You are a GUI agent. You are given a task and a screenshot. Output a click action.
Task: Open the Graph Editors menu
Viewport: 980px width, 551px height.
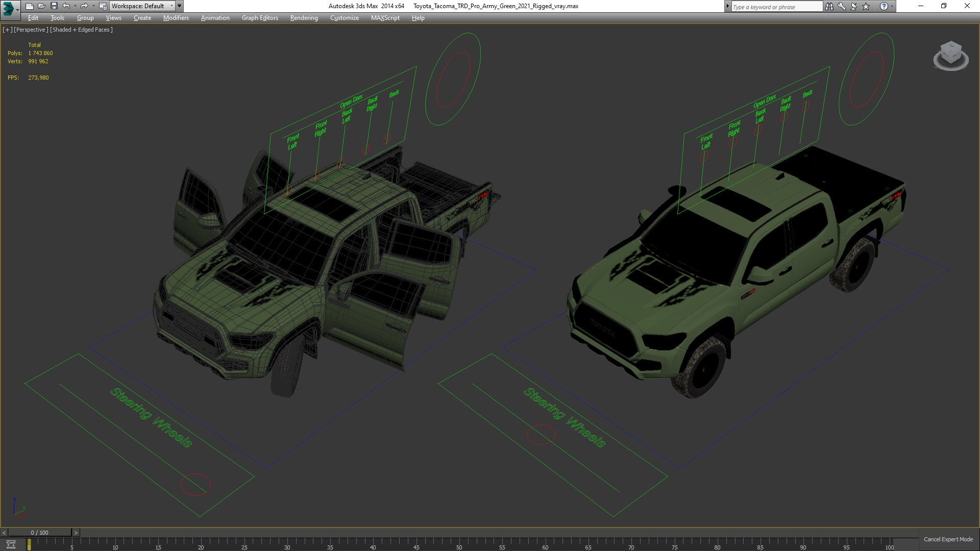coord(260,18)
